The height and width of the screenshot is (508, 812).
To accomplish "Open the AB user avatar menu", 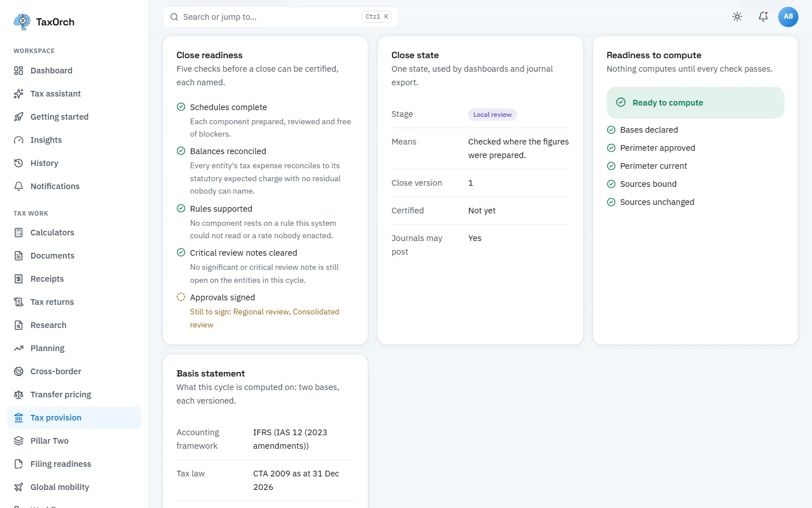I will click(x=788, y=17).
